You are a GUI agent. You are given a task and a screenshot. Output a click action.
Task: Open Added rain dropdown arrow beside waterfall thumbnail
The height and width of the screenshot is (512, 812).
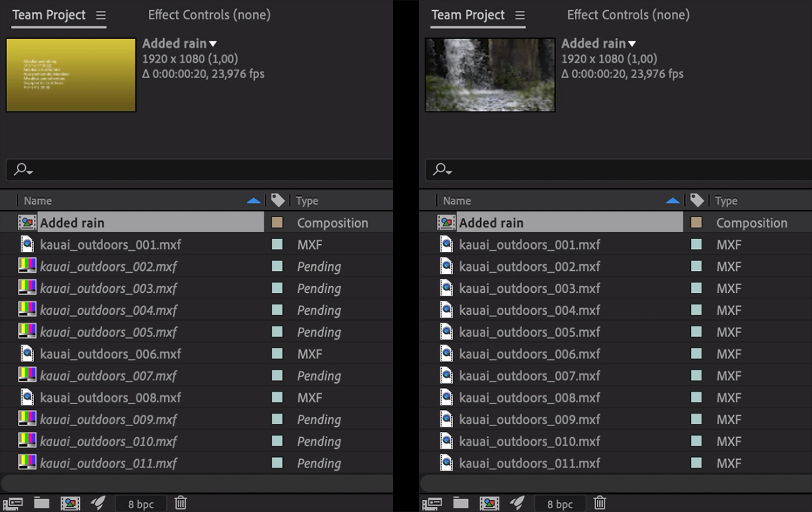coord(632,44)
